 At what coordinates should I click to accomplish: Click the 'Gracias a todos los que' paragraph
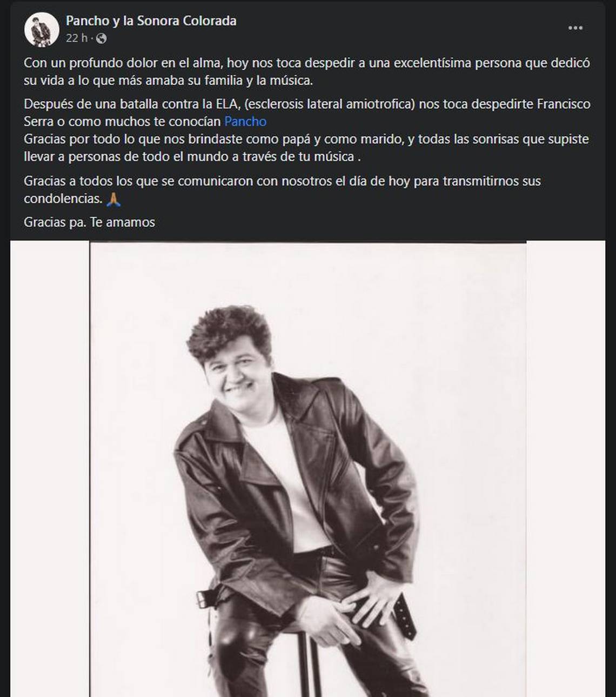282,190
